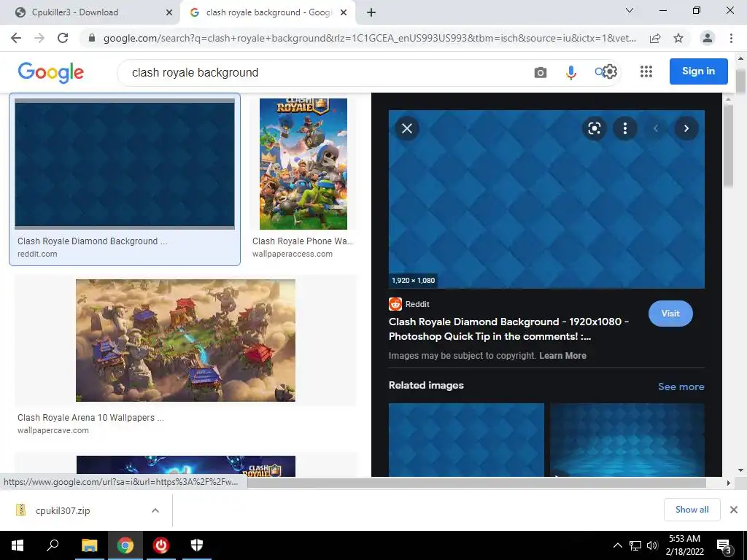Click the Sign in button
Screen dimensions: 747x560
pos(698,71)
